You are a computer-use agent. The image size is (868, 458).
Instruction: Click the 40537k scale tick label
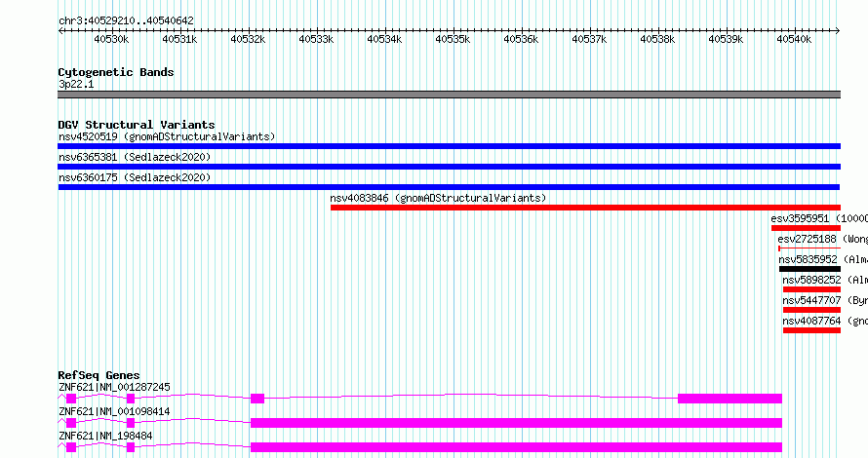(x=589, y=39)
